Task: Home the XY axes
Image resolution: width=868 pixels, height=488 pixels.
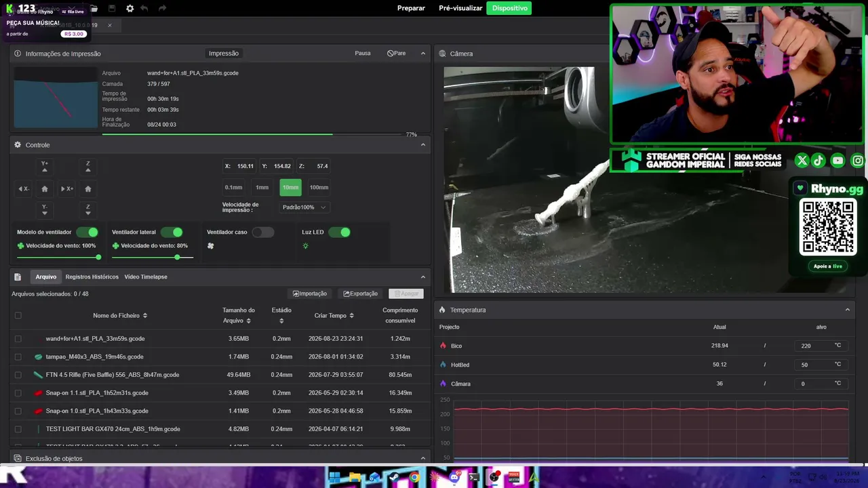Action: click(45, 188)
